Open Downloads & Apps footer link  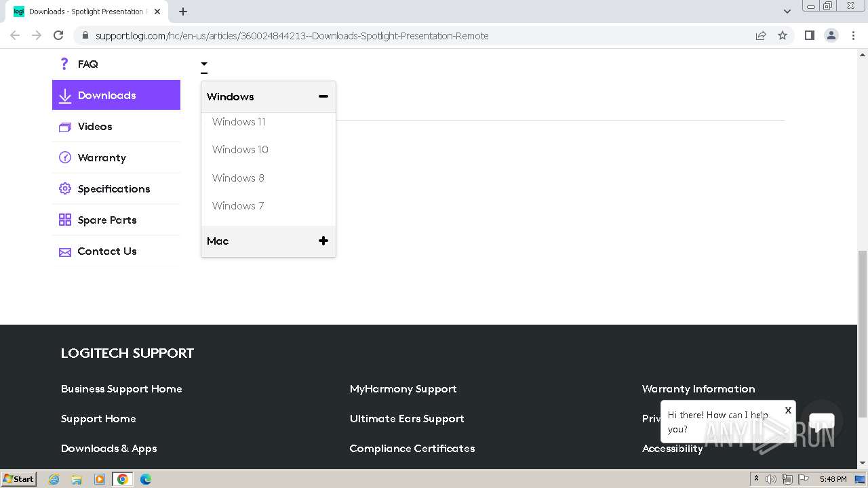(x=108, y=449)
